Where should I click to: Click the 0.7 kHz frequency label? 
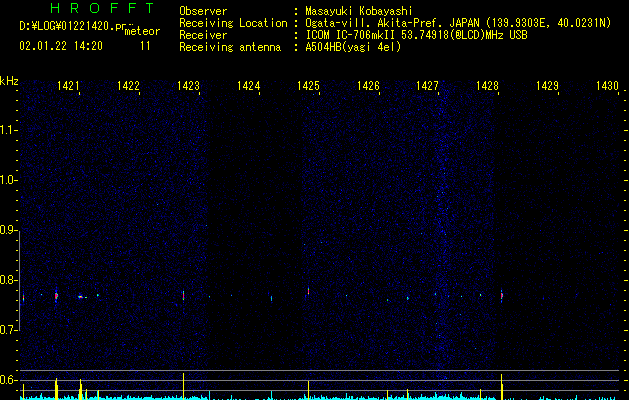pyautogui.click(x=8, y=330)
